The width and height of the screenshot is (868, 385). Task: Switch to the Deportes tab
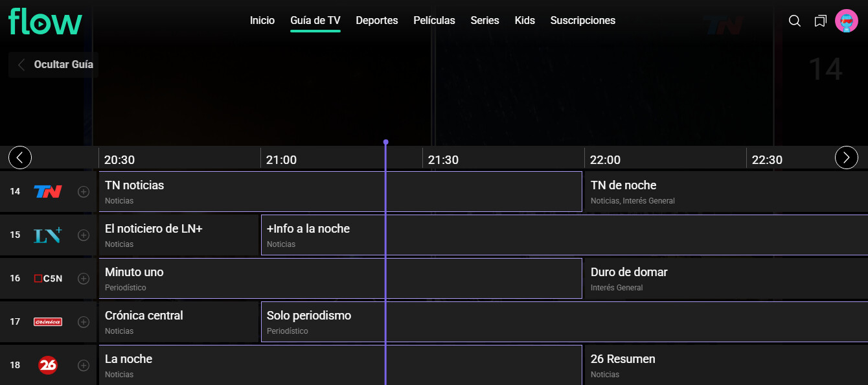(x=377, y=21)
